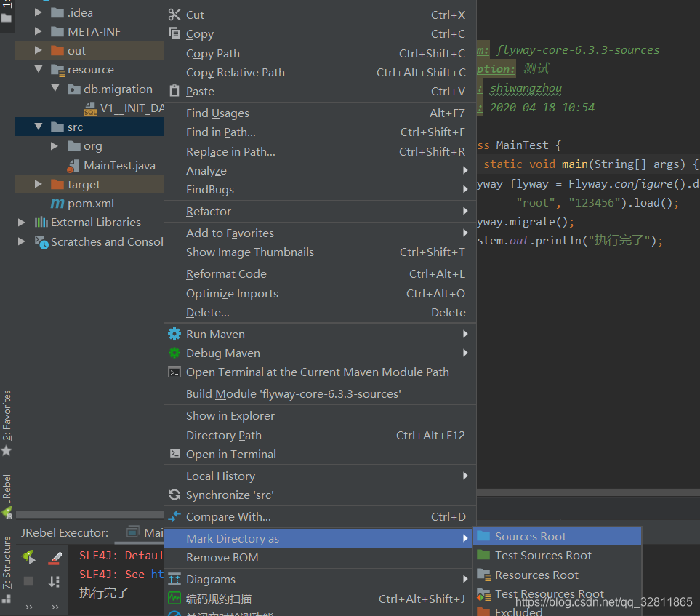Select Directory Path menu entry
The width and height of the screenshot is (700, 616).
pos(320,435)
